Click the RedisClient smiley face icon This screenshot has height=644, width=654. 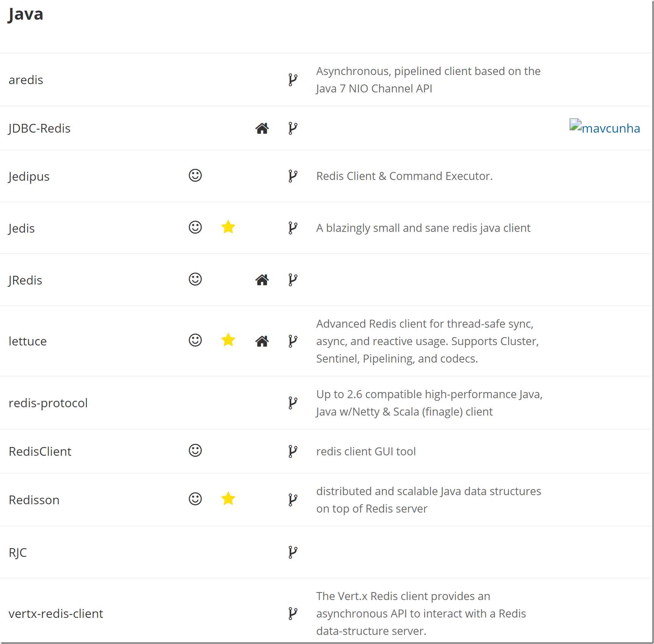tap(195, 450)
